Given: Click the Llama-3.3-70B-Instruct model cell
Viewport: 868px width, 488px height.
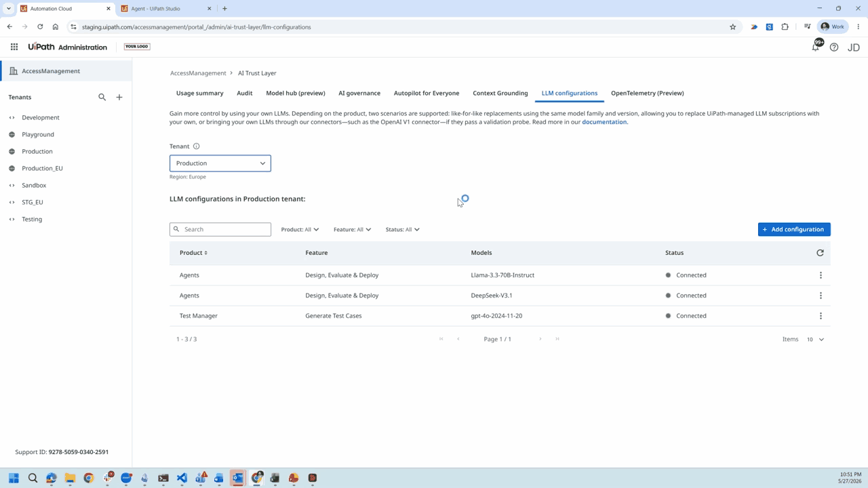Looking at the screenshot, I should click(x=502, y=275).
